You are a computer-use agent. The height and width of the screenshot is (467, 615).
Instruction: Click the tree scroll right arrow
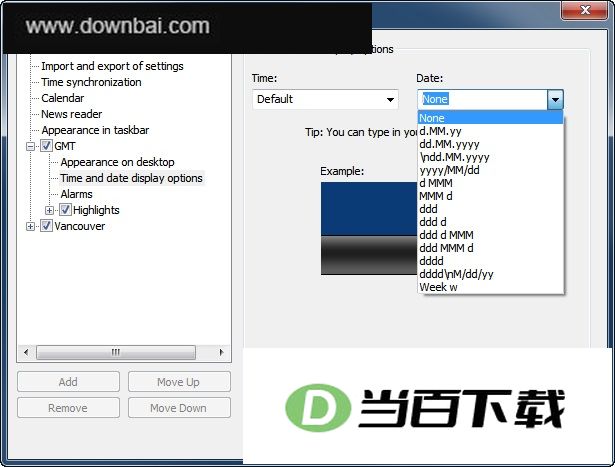222,352
